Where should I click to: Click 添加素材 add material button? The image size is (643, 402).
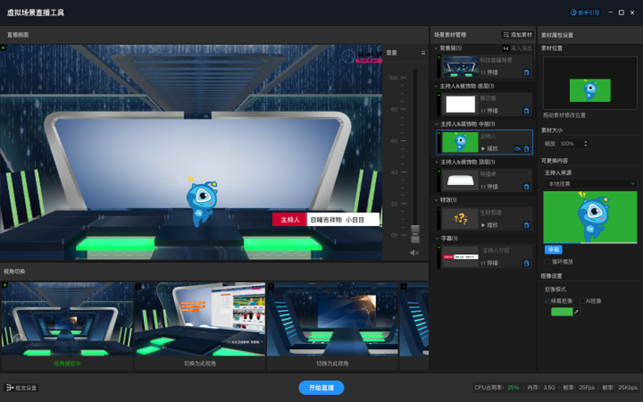tap(518, 35)
